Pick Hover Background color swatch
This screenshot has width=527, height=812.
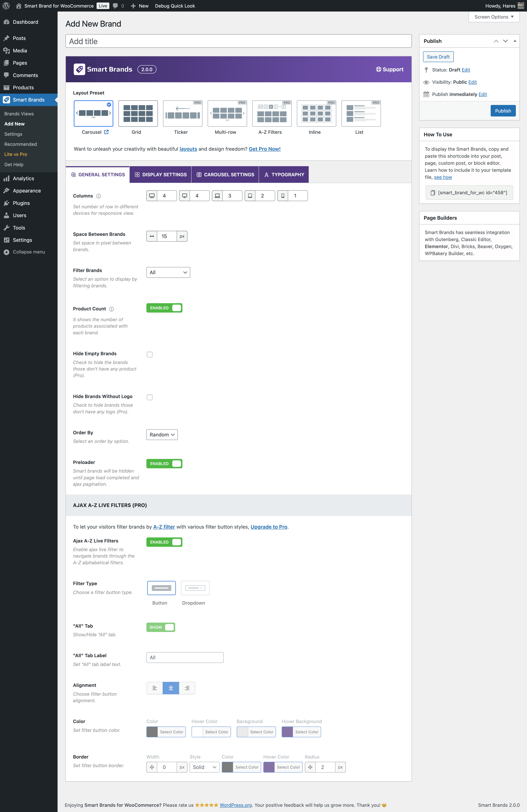pyautogui.click(x=287, y=732)
